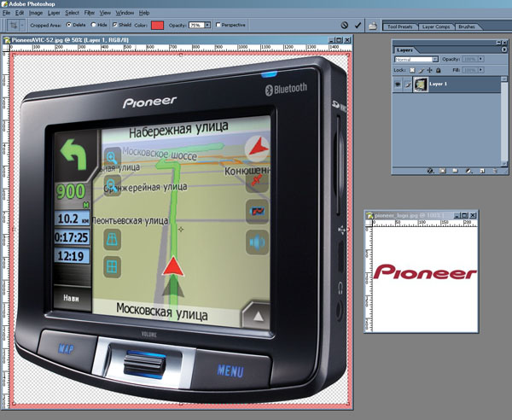
Task: Minimize the PioneerAVIC-S2.jpg document window
Action: (x=331, y=40)
